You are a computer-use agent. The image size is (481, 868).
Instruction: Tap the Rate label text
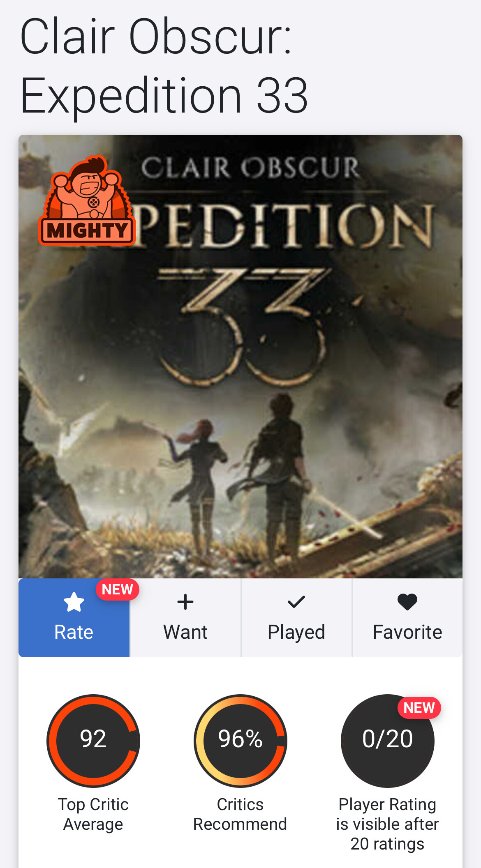74,632
